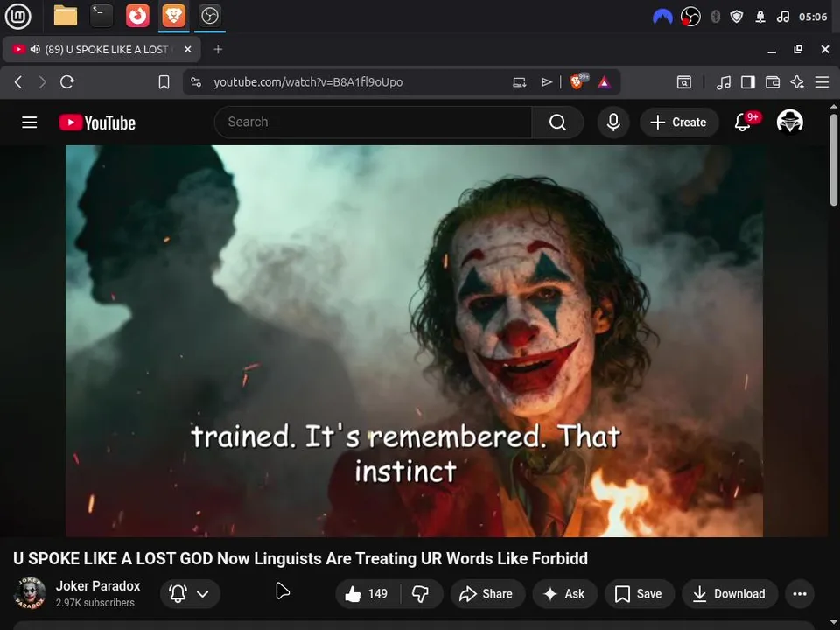The height and width of the screenshot is (630, 840).
Task: Open the Brave Wallet icon
Action: tap(773, 82)
